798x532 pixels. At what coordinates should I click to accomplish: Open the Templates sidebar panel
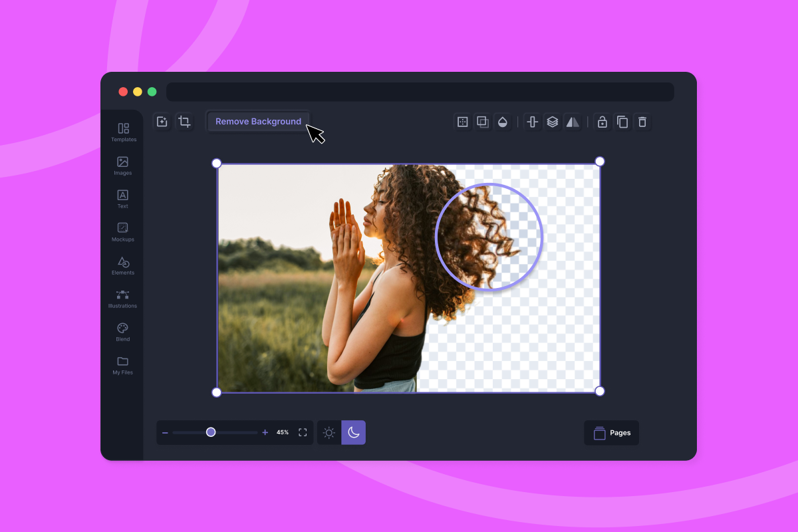[123, 132]
